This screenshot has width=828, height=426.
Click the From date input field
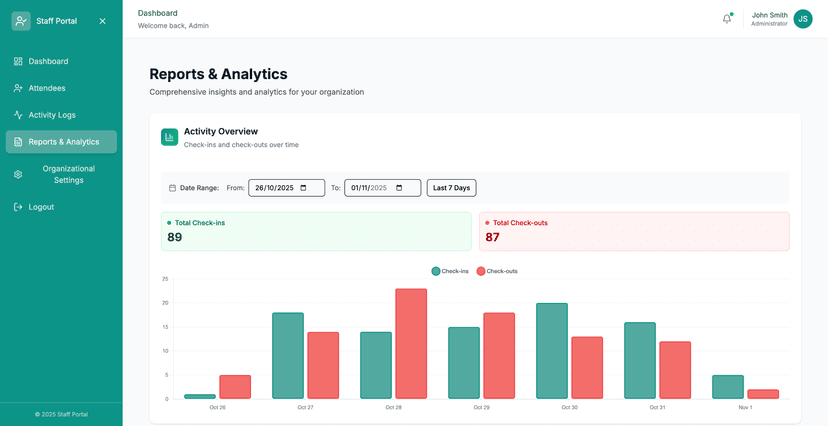click(x=274, y=188)
